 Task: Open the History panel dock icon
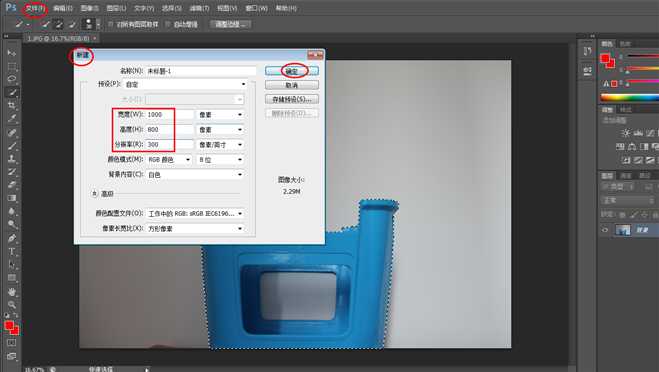click(588, 52)
